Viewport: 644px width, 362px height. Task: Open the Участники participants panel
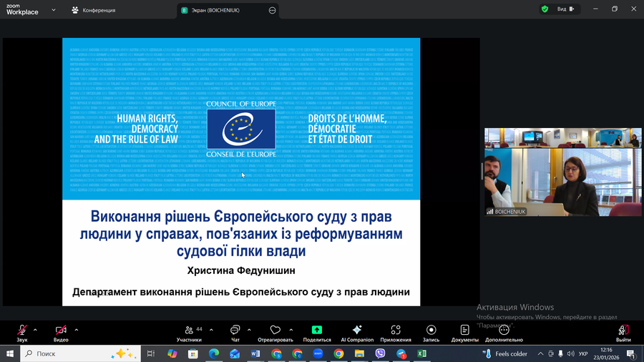[189, 331]
